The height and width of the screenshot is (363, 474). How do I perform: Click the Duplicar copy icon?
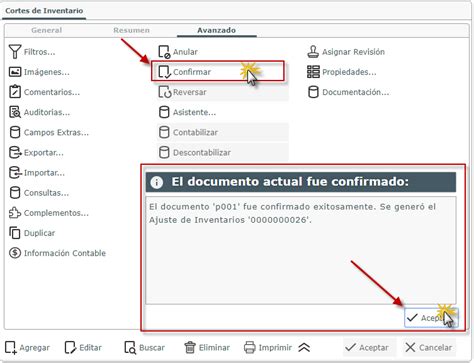pos(15,233)
